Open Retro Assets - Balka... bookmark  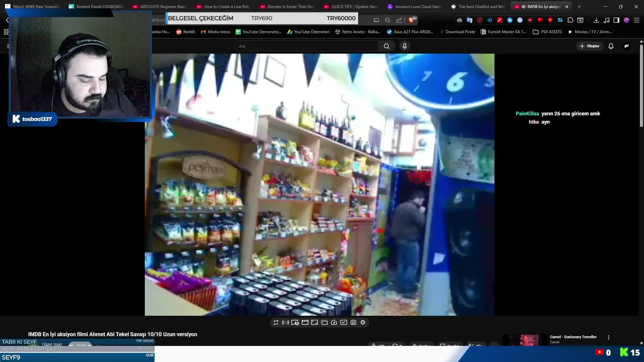[358, 32]
